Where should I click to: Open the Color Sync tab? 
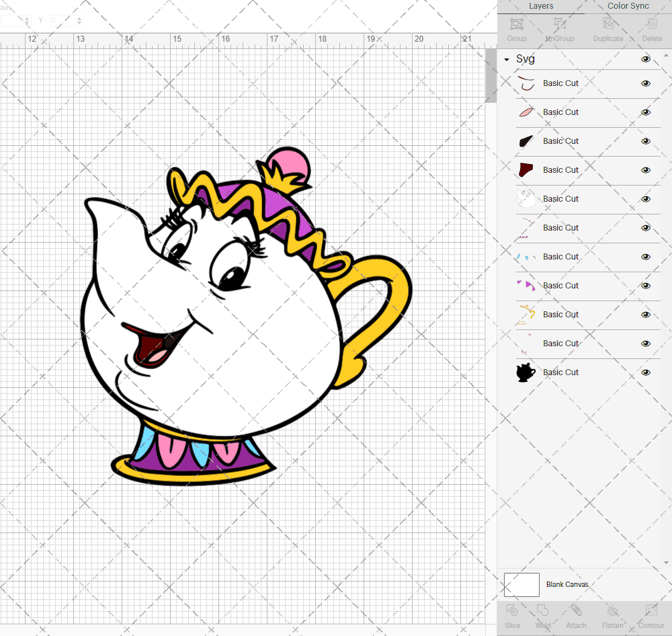(628, 6)
